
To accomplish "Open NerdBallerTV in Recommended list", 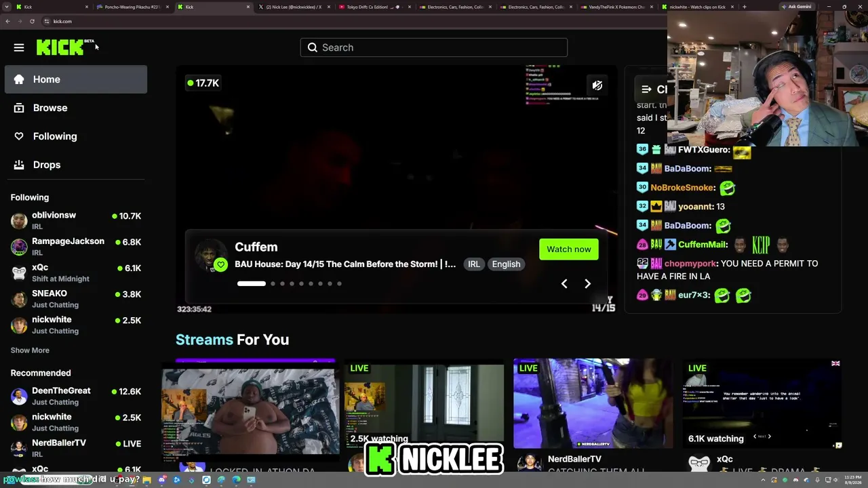I will (x=76, y=448).
